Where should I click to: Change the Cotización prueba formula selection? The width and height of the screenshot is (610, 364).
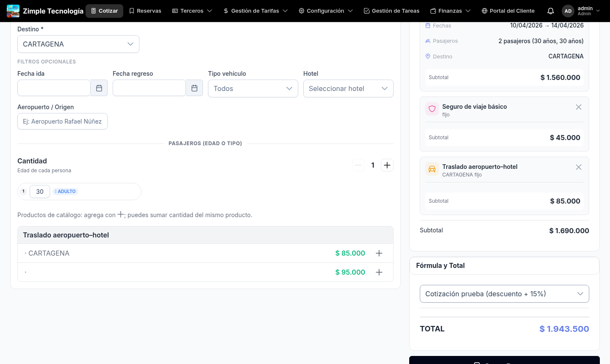click(x=504, y=293)
